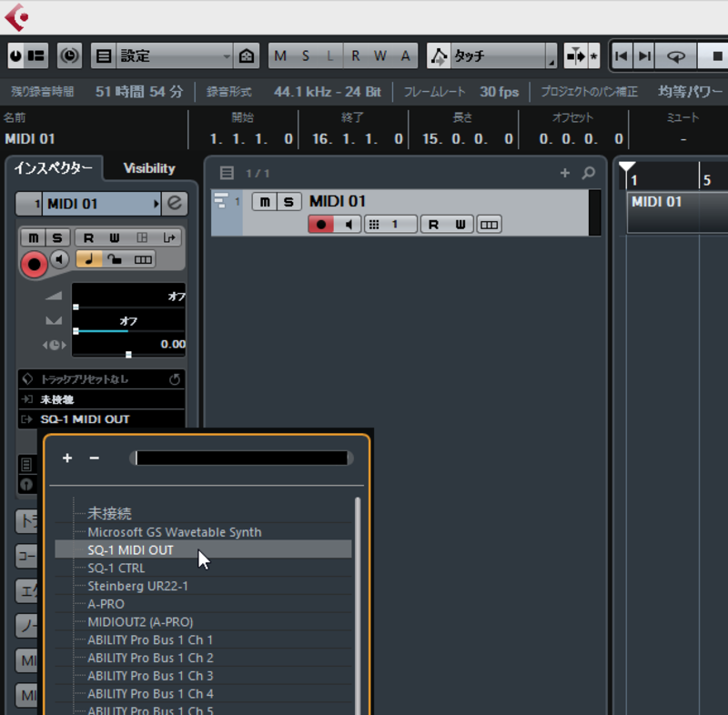Viewport: 728px width, 715px height.
Task: Go to next marker transport button
Action: pos(644,56)
